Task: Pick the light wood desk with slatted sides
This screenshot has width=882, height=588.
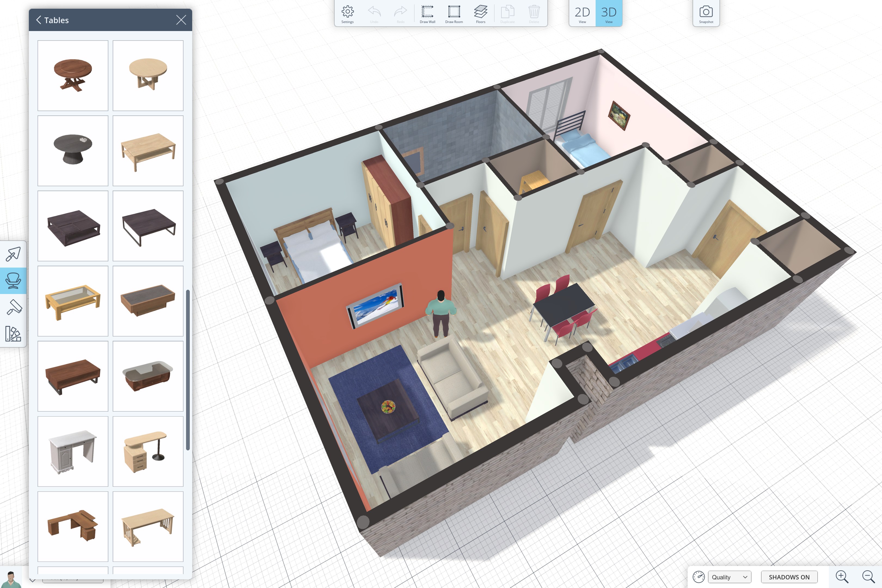Action: (x=148, y=526)
